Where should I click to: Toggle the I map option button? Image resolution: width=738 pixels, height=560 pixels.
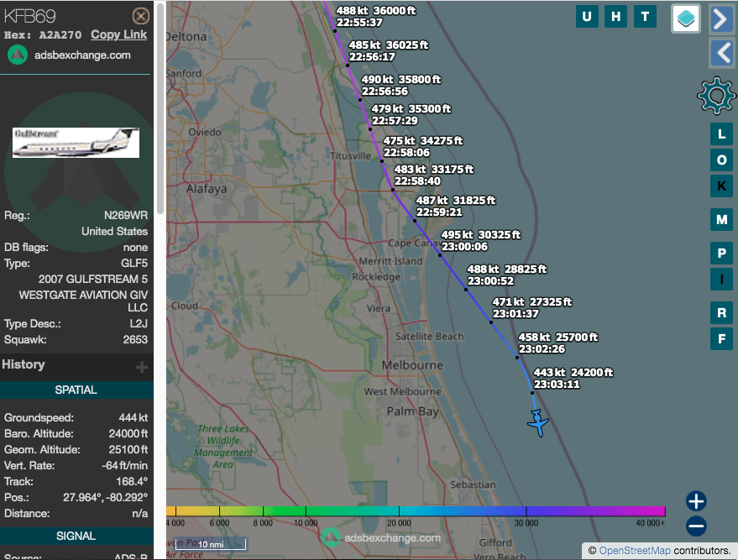(721, 279)
